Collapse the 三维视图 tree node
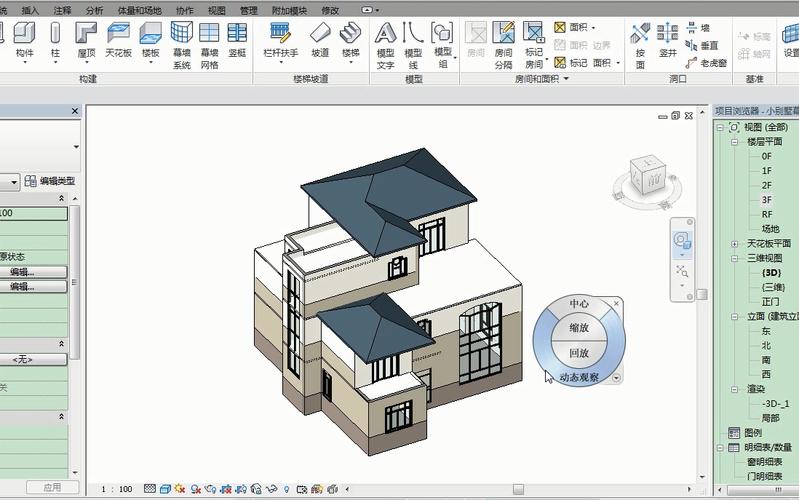 (735, 258)
